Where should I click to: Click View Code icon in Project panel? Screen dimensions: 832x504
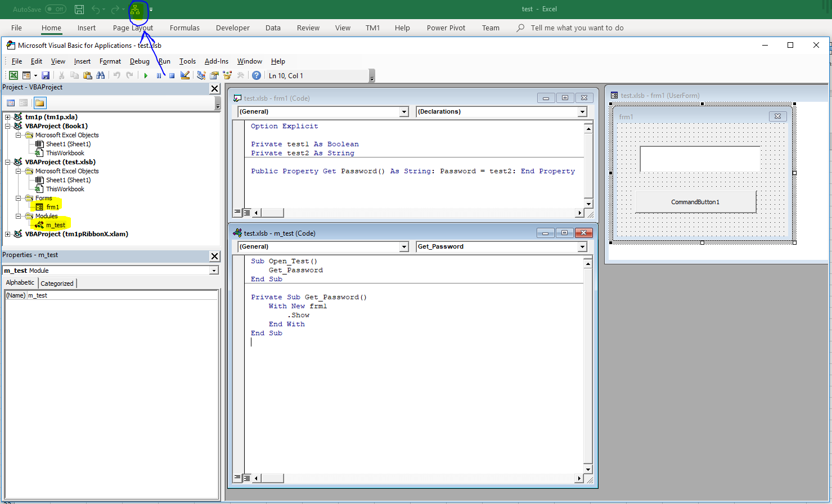11,103
